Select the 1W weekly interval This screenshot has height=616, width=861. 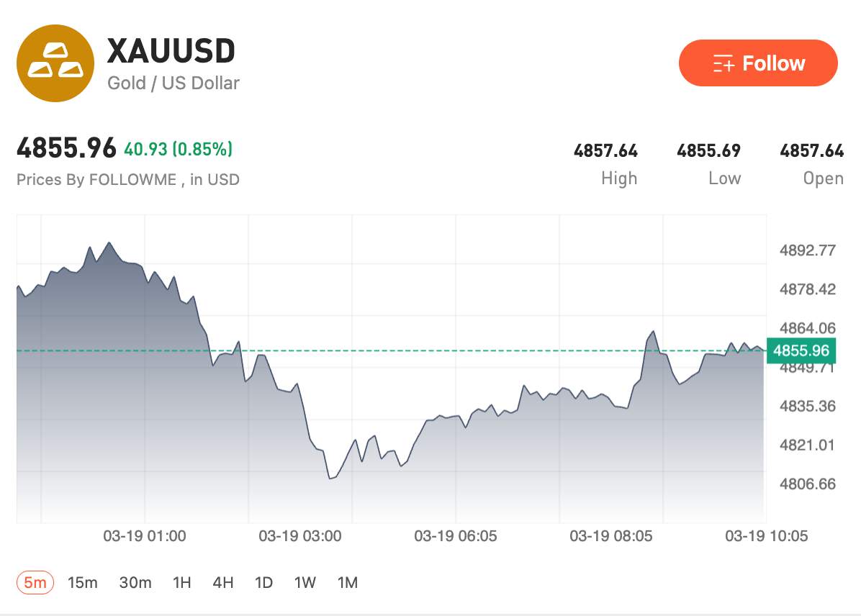point(305,583)
